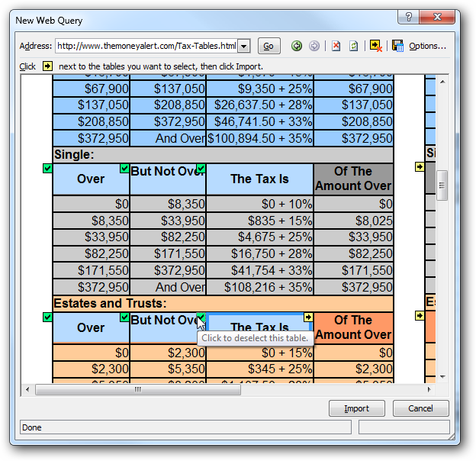Close the New Web Query dialog
Viewport: 476px width, 461px height.
coord(437,17)
